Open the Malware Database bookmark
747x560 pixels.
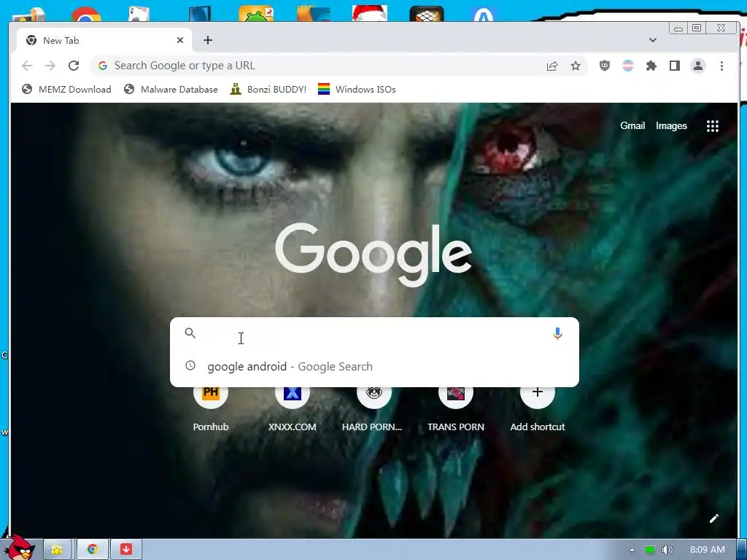tap(171, 90)
